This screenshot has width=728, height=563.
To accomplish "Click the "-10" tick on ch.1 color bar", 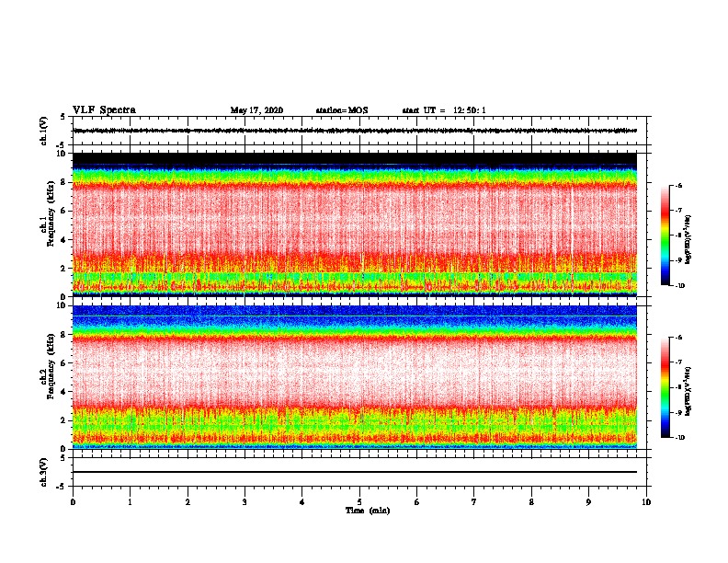I will (x=680, y=286).
